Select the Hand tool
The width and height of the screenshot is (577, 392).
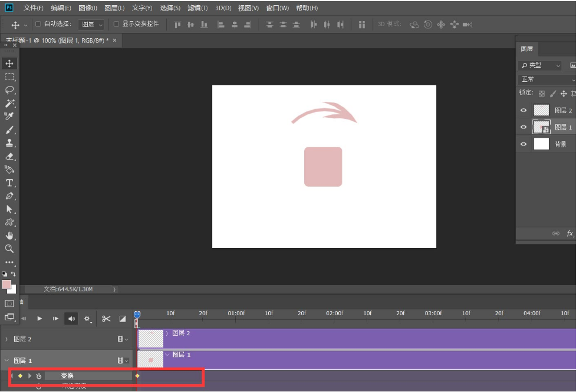(10, 236)
